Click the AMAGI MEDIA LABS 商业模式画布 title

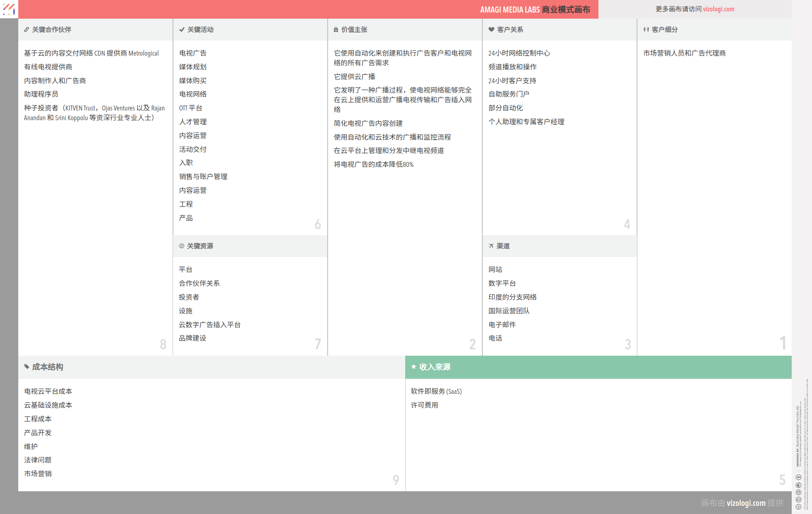coord(535,9)
